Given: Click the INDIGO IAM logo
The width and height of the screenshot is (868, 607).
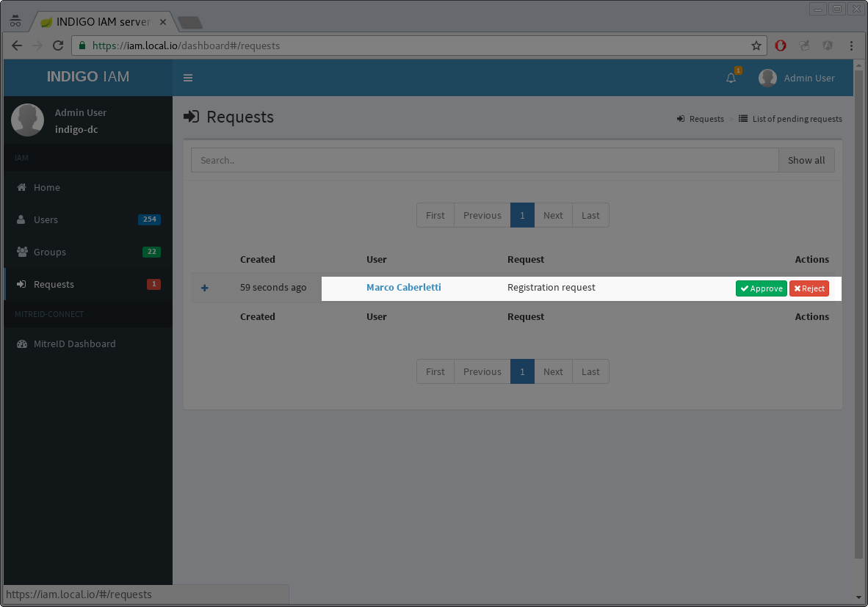Looking at the screenshot, I should [x=88, y=77].
